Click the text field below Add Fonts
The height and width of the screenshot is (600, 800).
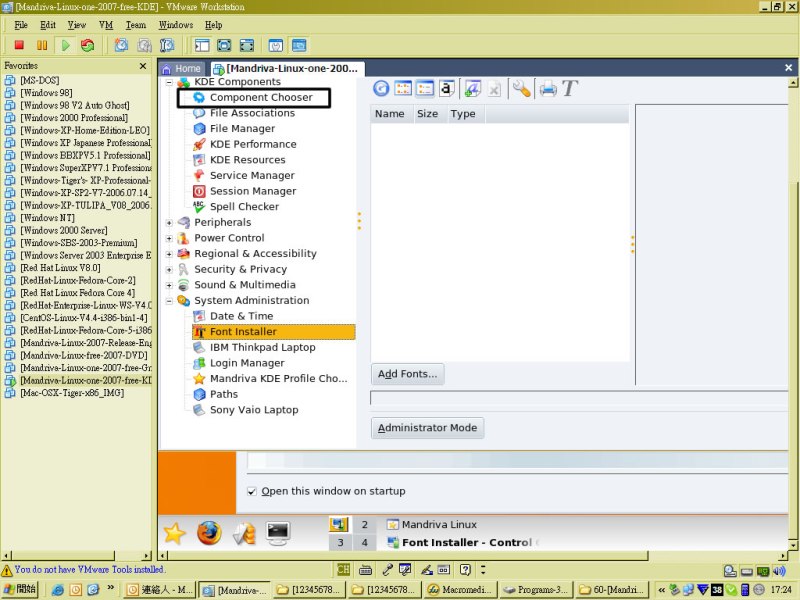[x=579, y=398]
